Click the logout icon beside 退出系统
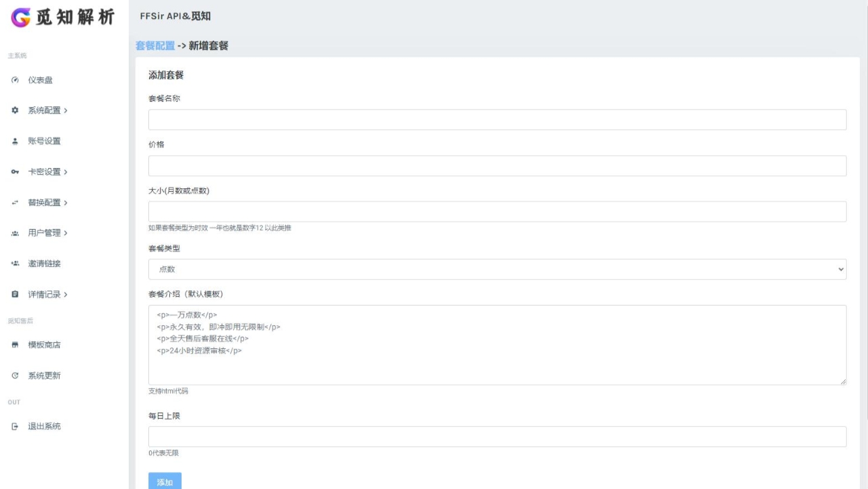This screenshot has height=489, width=868. coord(15,427)
